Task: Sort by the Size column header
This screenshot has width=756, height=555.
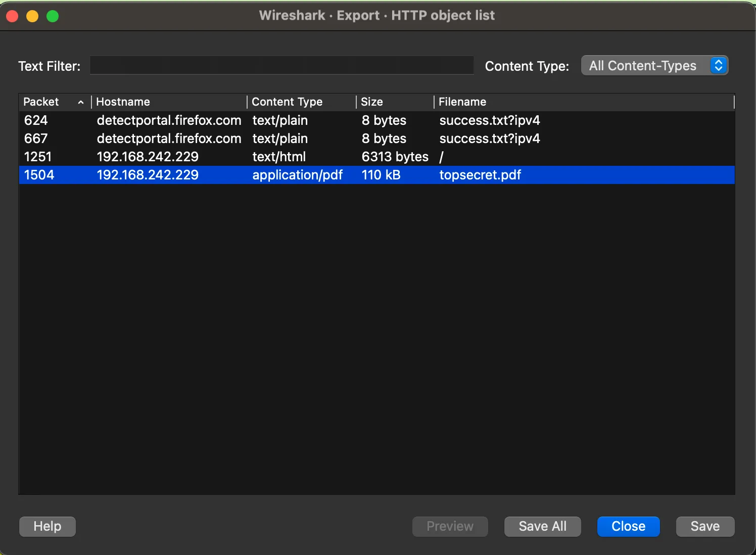Action: (372, 102)
